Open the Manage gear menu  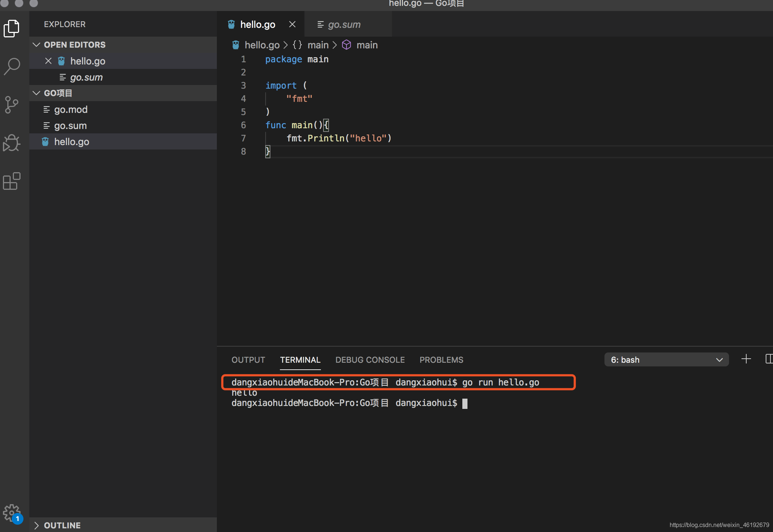(x=12, y=513)
